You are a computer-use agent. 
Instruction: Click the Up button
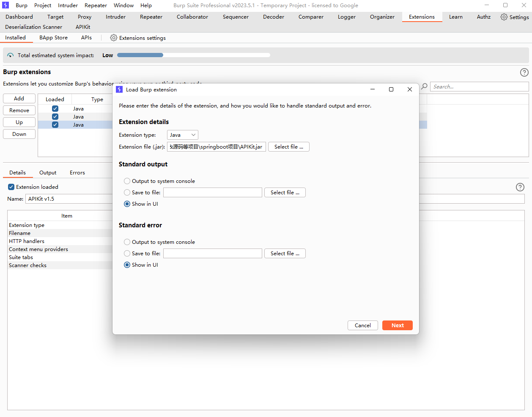pyautogui.click(x=19, y=122)
